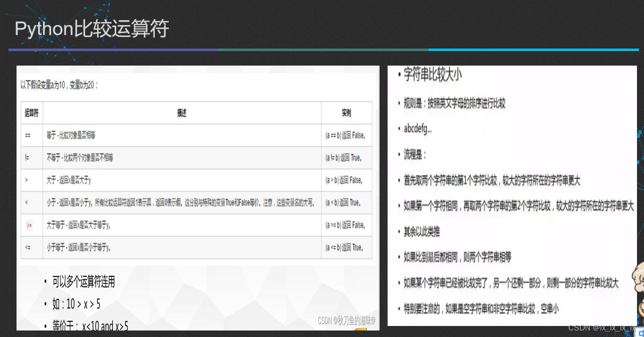Click bullet "abcdefg..."

coord(418,129)
